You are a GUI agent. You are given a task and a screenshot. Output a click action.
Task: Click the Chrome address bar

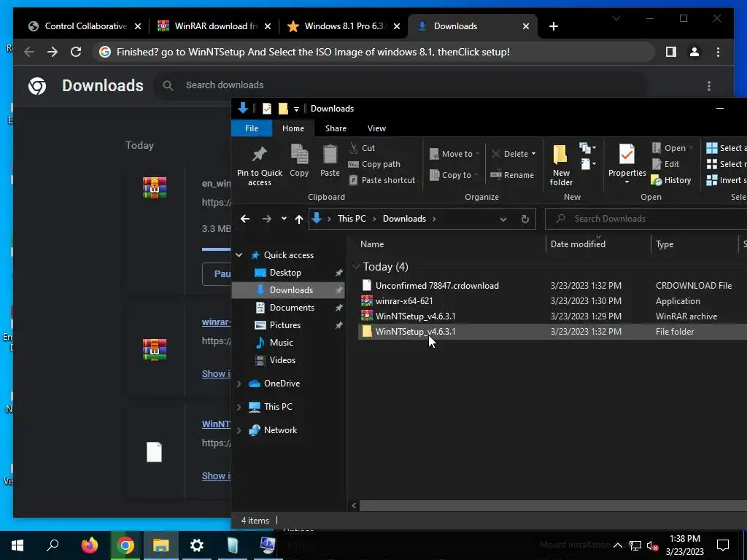coord(374,52)
